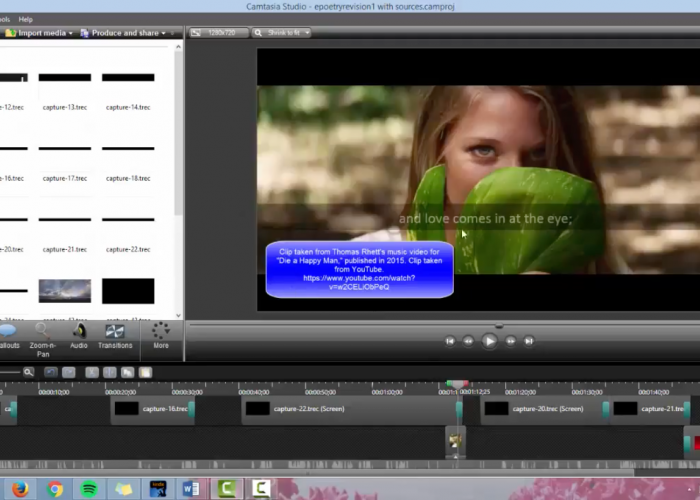This screenshot has height=500, width=700.
Task: Click the timeline playhead marker
Action: (x=457, y=384)
